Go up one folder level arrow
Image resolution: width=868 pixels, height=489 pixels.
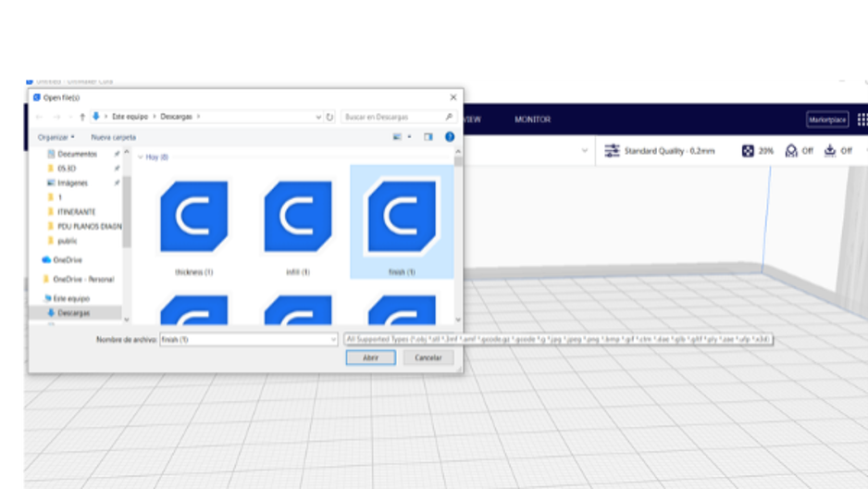point(82,117)
